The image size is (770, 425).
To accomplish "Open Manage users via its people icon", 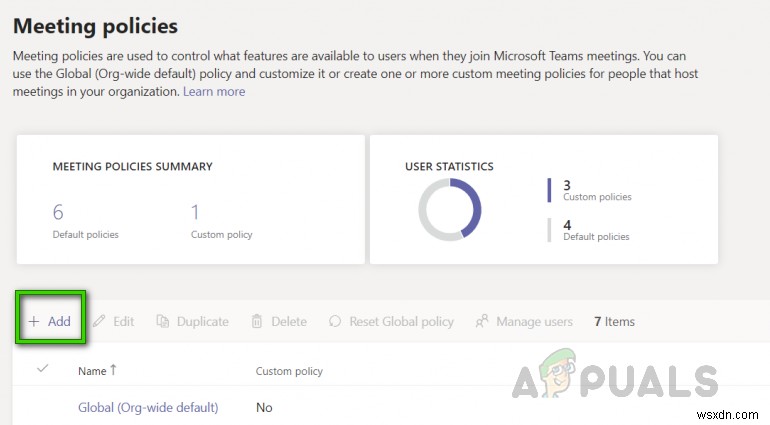I will [482, 322].
